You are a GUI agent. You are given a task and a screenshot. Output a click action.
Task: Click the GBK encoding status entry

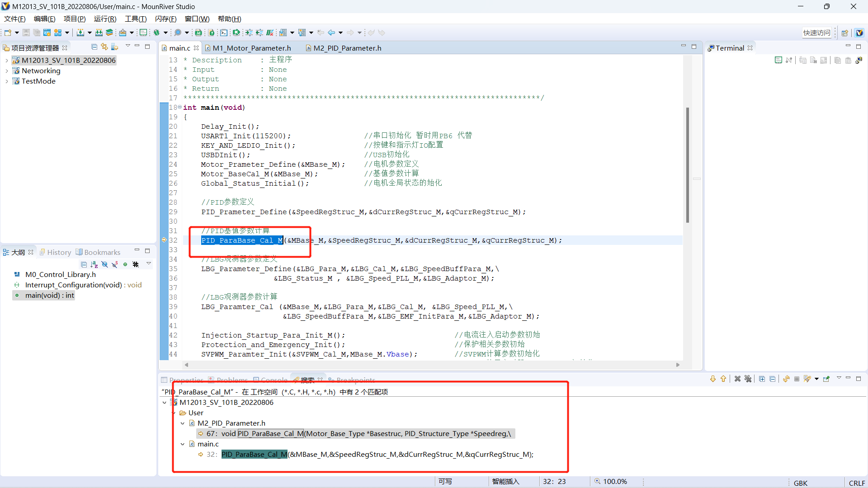(x=801, y=483)
